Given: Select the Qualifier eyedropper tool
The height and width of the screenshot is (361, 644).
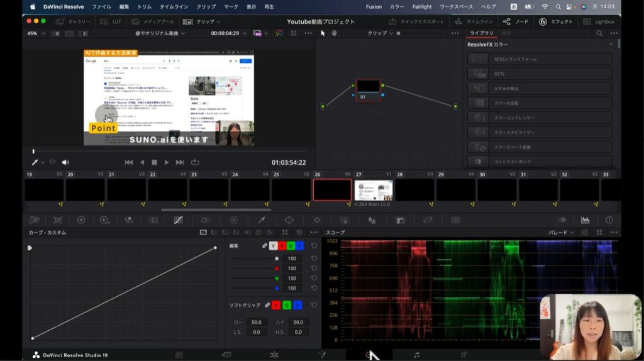Looking at the screenshot, I should pos(261,220).
